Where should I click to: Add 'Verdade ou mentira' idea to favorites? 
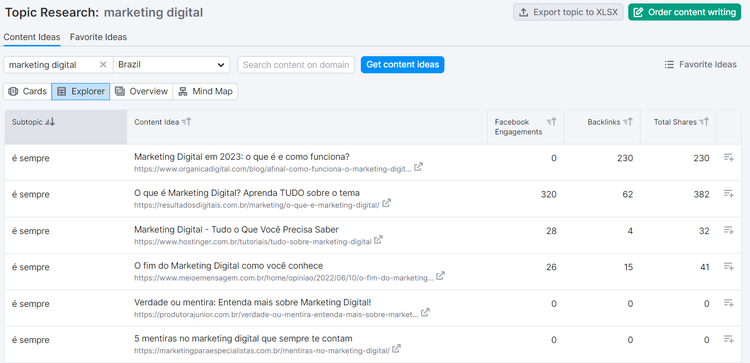(728, 303)
